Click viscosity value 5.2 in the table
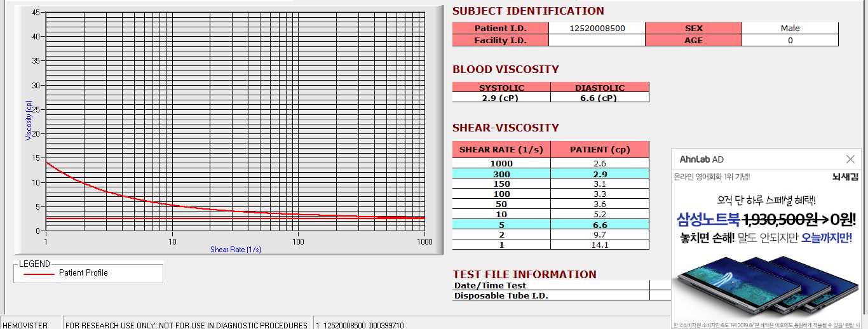The width and height of the screenshot is (868, 329). point(600,214)
